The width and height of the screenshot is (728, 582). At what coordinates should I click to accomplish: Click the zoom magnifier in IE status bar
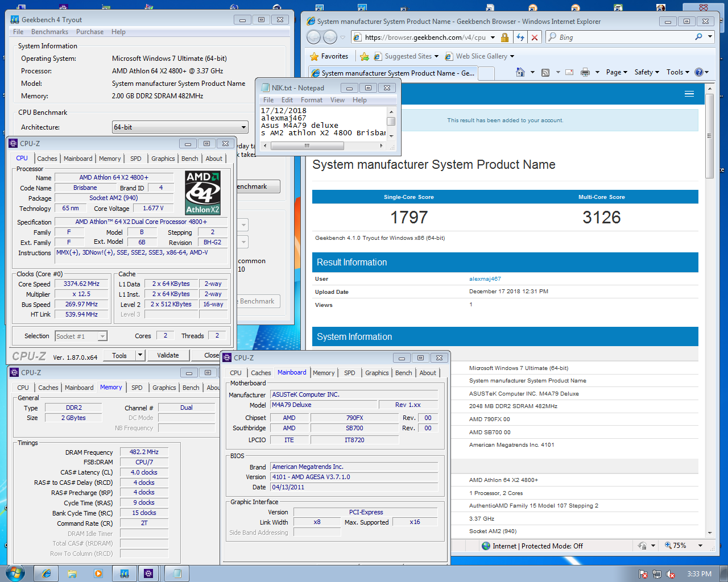[x=668, y=546]
